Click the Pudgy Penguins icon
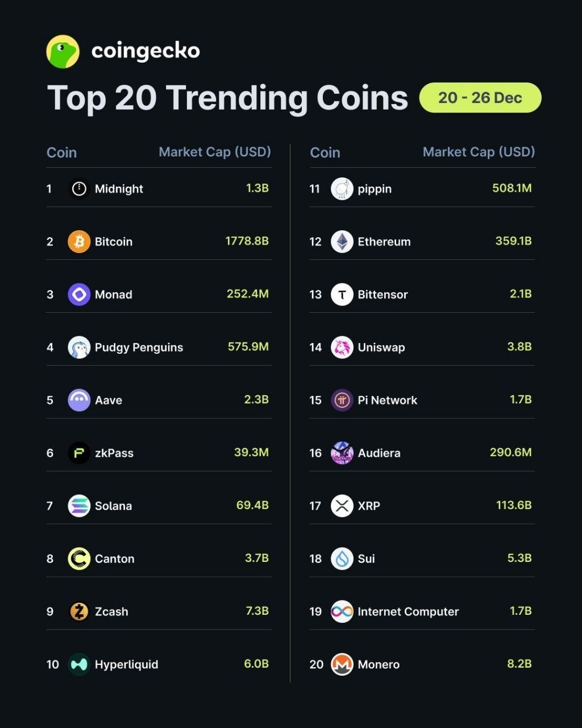Image resolution: width=582 pixels, height=728 pixels. pos(79,348)
